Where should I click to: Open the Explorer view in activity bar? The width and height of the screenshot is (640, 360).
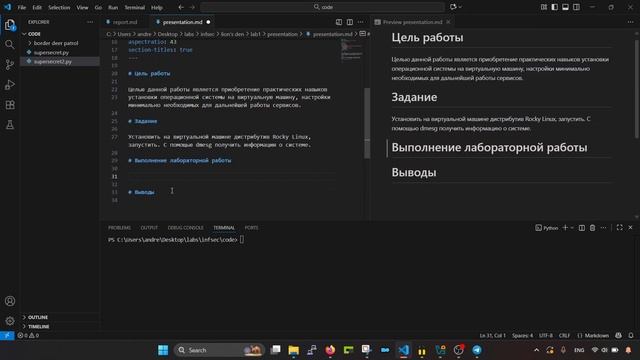point(10,25)
